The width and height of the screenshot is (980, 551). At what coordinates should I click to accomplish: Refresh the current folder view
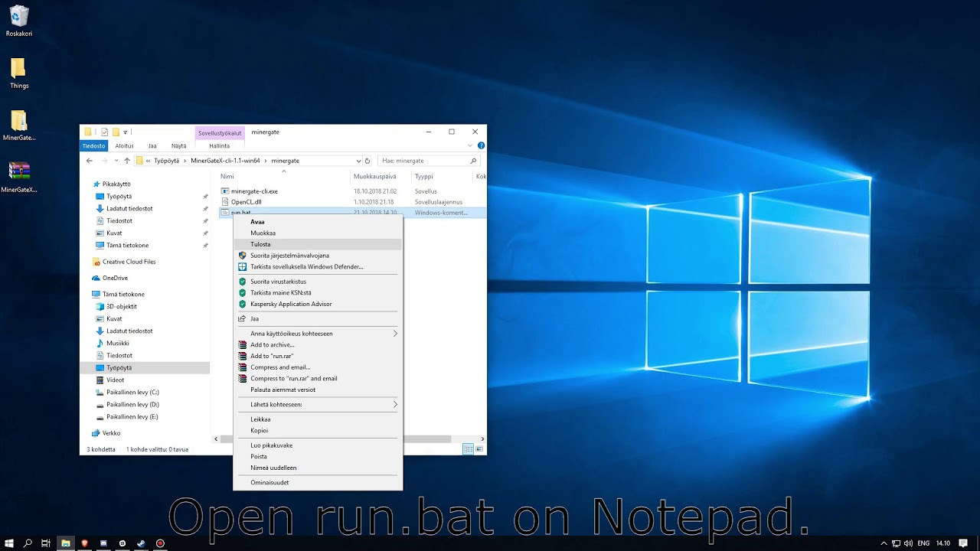coord(367,161)
